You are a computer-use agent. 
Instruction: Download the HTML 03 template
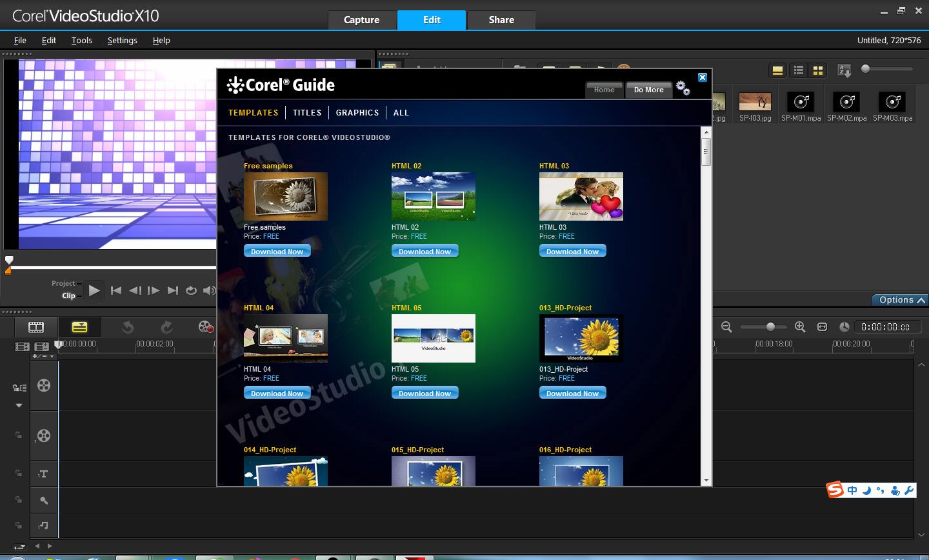[573, 251]
